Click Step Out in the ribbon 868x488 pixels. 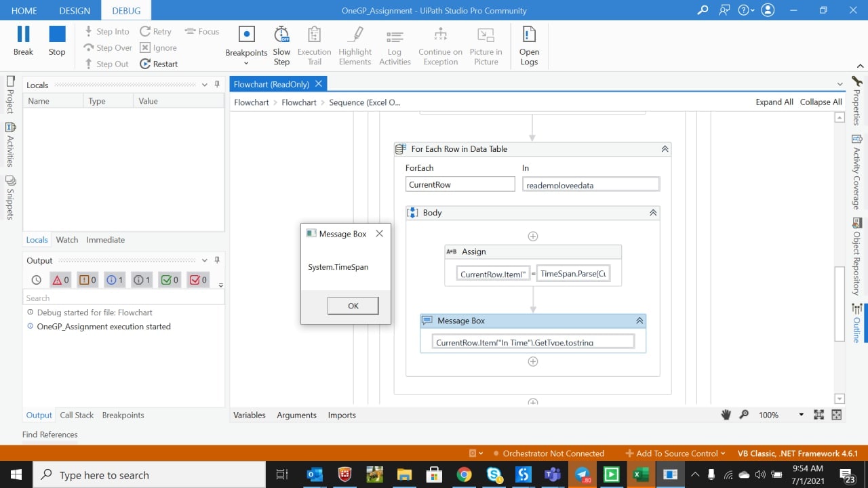coord(106,64)
